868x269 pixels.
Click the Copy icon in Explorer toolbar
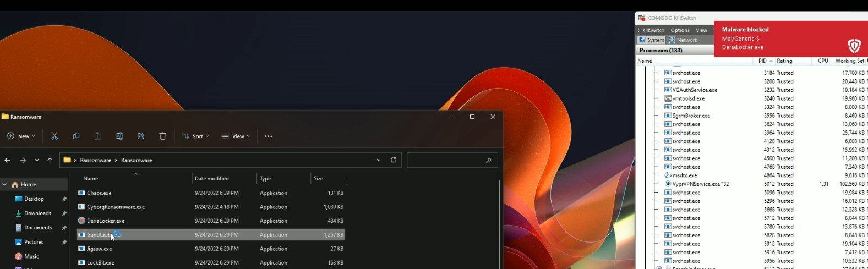tap(76, 136)
